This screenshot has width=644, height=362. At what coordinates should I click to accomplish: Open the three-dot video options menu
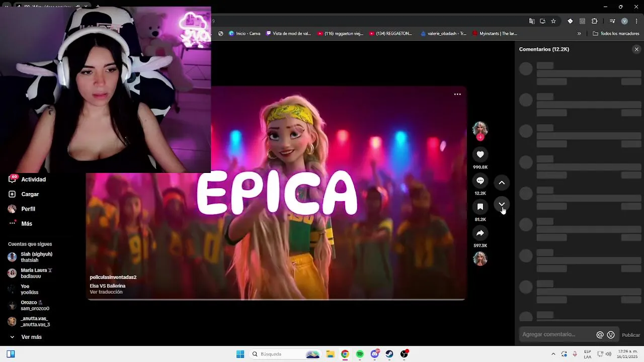tap(457, 94)
